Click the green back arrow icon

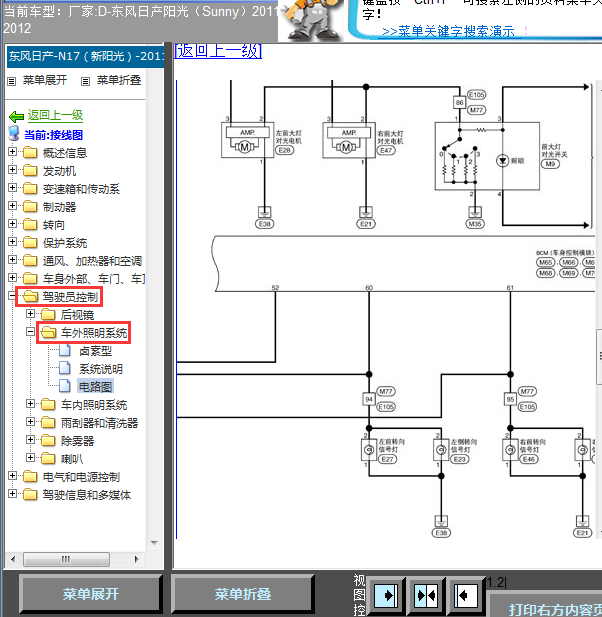[x=17, y=116]
